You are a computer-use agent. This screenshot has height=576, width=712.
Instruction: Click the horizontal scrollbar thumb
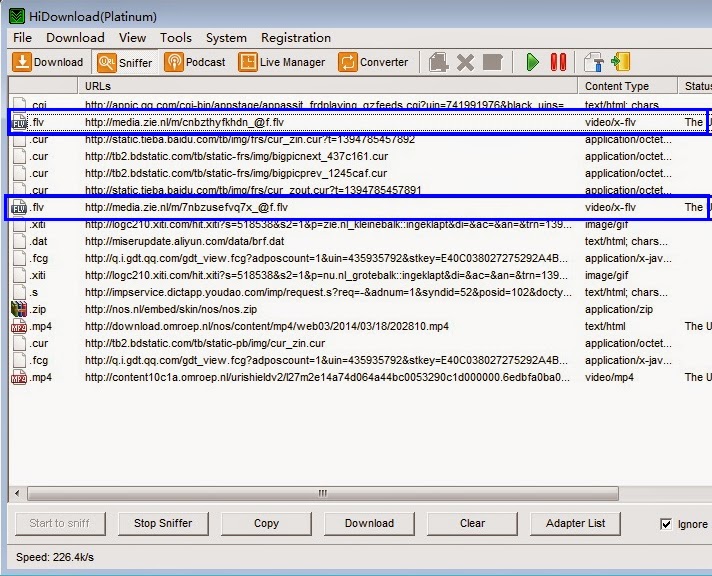click(323, 493)
